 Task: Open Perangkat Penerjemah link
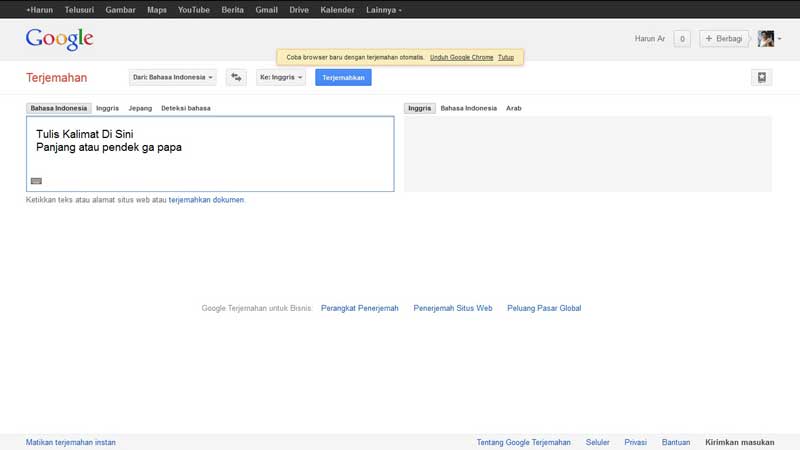point(360,308)
